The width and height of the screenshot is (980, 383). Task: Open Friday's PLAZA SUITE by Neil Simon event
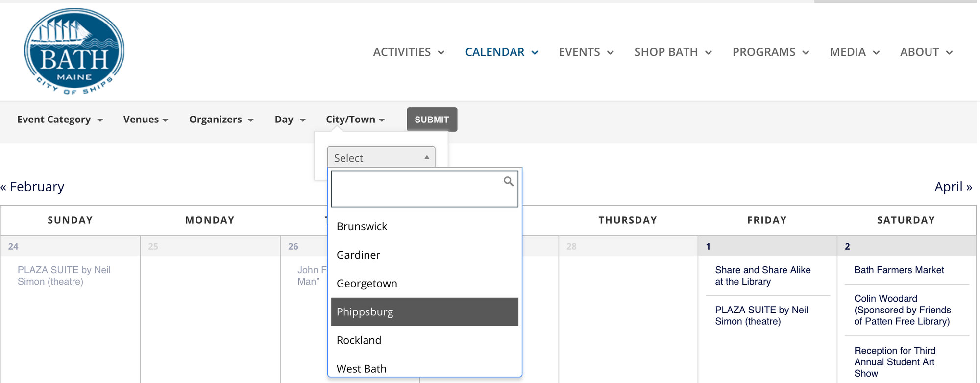click(761, 315)
